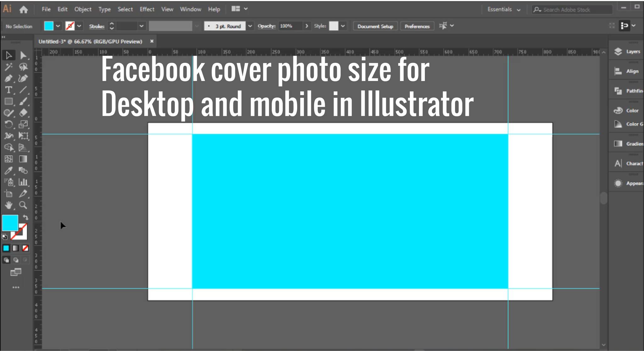Enable Draw Behind mode
This screenshot has height=351, width=644.
[x=16, y=260]
